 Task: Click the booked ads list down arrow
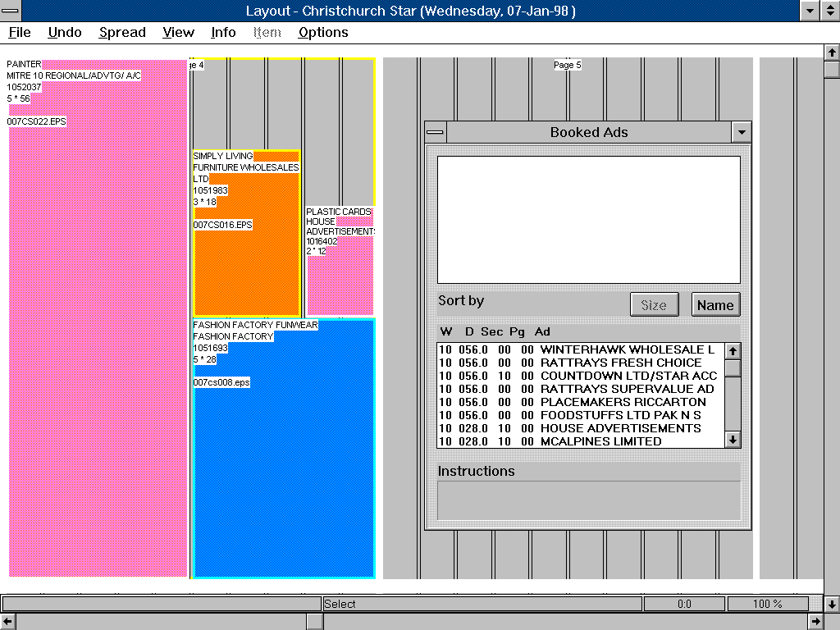coord(733,440)
